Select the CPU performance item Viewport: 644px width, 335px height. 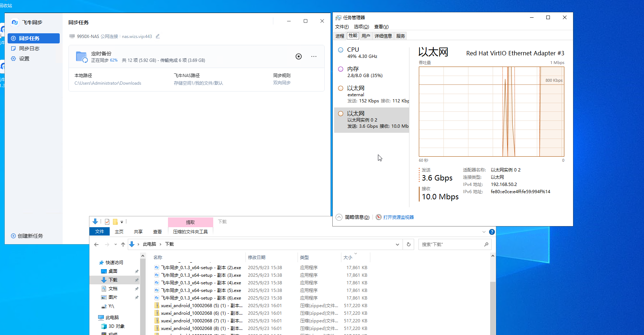pos(373,52)
